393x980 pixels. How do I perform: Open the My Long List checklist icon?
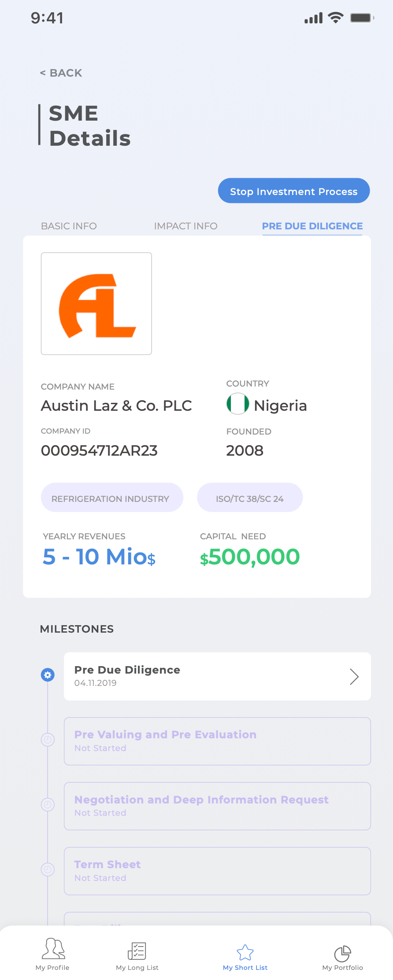coord(137,951)
